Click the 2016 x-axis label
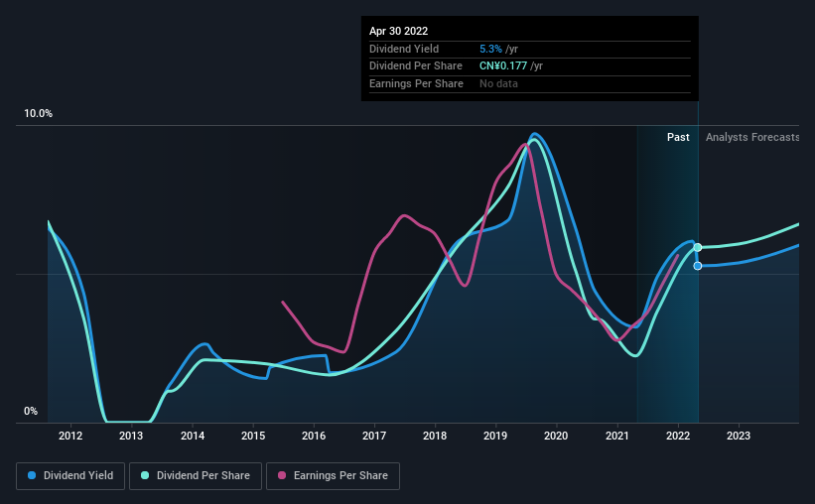815x504 pixels. (314, 436)
